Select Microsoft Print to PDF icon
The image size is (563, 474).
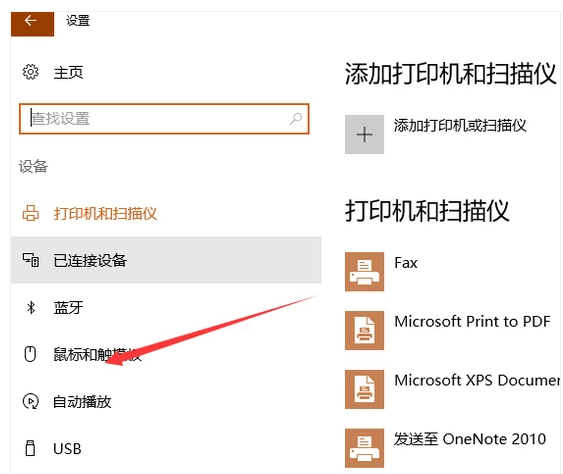364,330
